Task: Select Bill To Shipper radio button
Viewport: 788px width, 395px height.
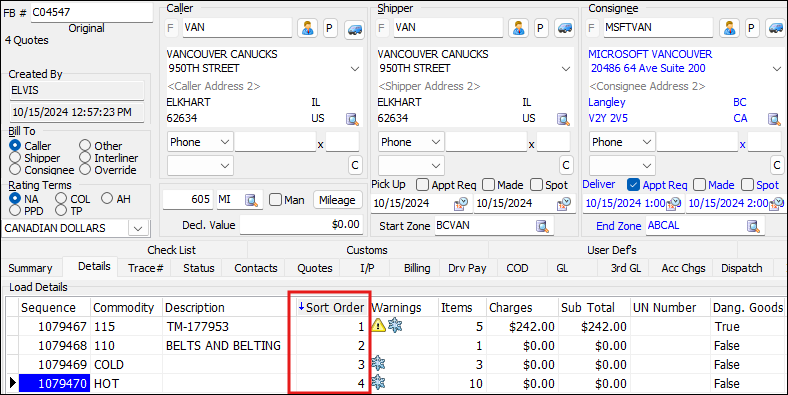Action: coord(16,158)
